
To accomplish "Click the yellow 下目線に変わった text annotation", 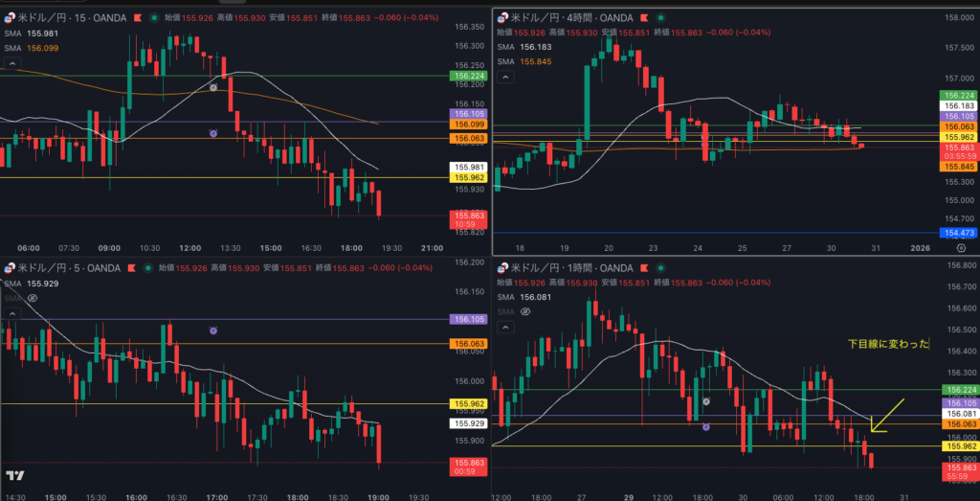I will pyautogui.click(x=888, y=343).
